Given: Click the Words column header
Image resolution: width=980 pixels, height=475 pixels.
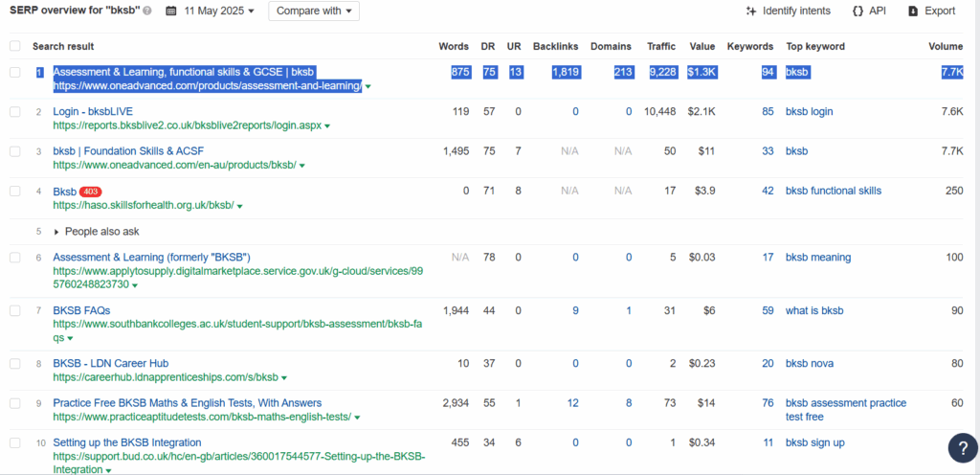Looking at the screenshot, I should point(454,46).
